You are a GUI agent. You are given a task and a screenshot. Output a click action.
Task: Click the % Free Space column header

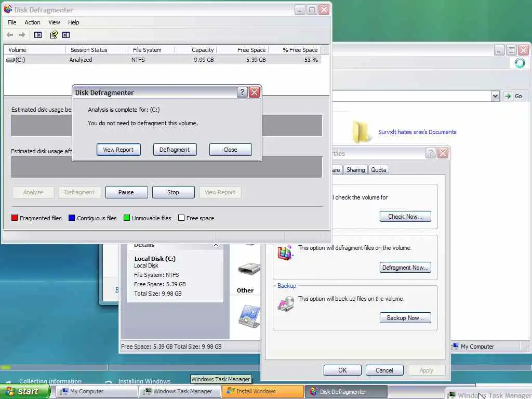click(294, 50)
